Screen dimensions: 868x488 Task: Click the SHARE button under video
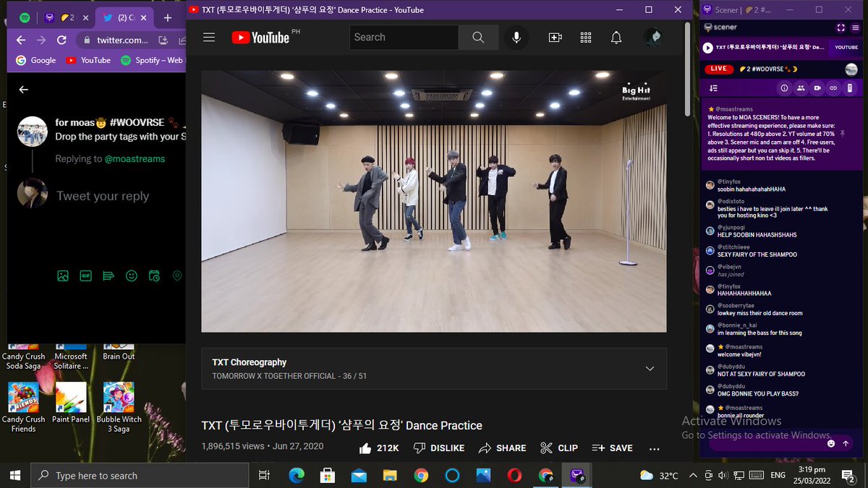(x=503, y=448)
